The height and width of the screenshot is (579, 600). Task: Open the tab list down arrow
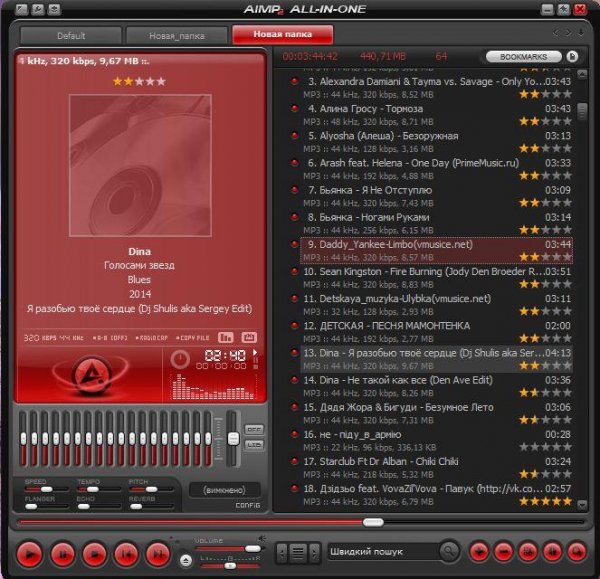coord(581,32)
